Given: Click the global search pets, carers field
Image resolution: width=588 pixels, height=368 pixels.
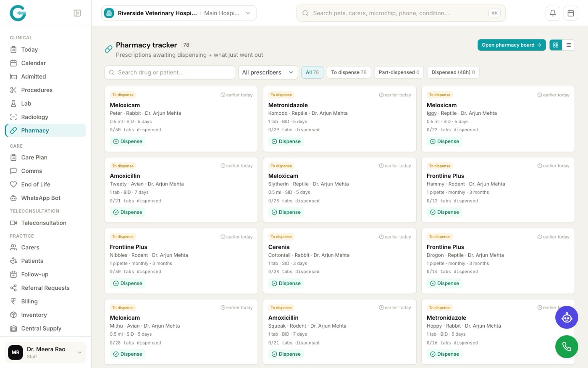Looking at the screenshot, I should pyautogui.click(x=401, y=13).
